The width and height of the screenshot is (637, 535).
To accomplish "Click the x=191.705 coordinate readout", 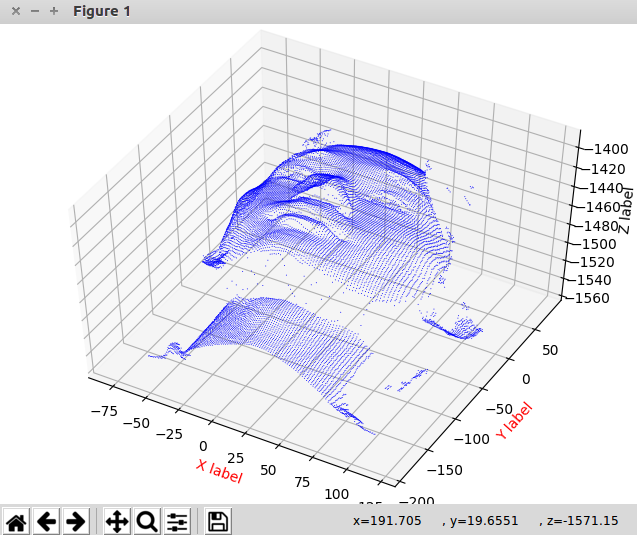I will [x=387, y=521].
